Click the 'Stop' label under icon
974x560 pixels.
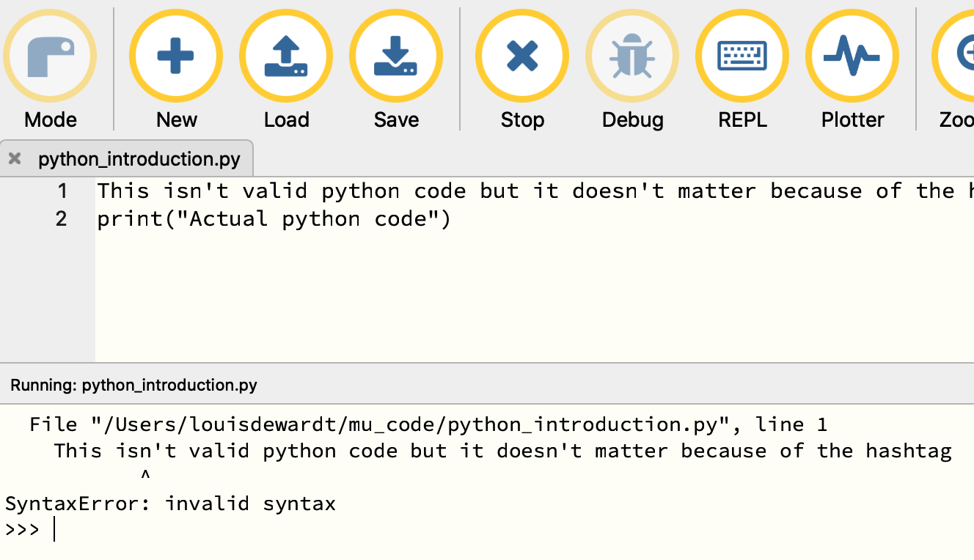pos(522,119)
